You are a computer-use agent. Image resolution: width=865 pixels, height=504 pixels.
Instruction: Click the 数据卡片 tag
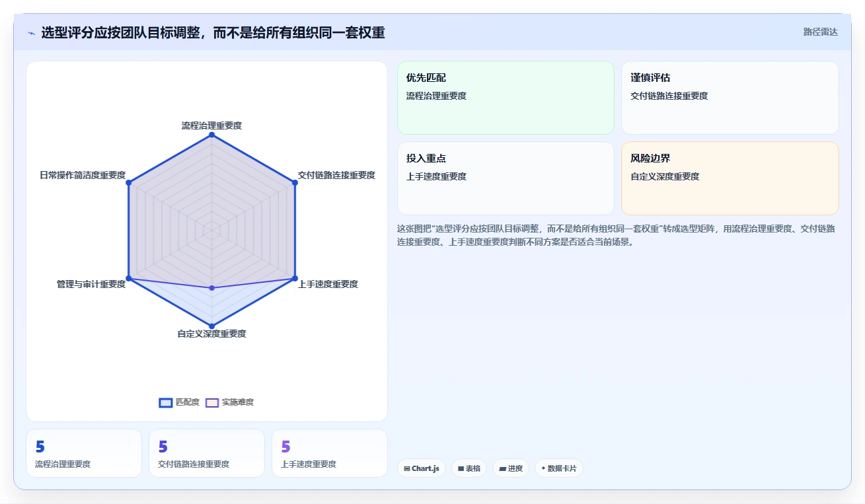coord(559,468)
